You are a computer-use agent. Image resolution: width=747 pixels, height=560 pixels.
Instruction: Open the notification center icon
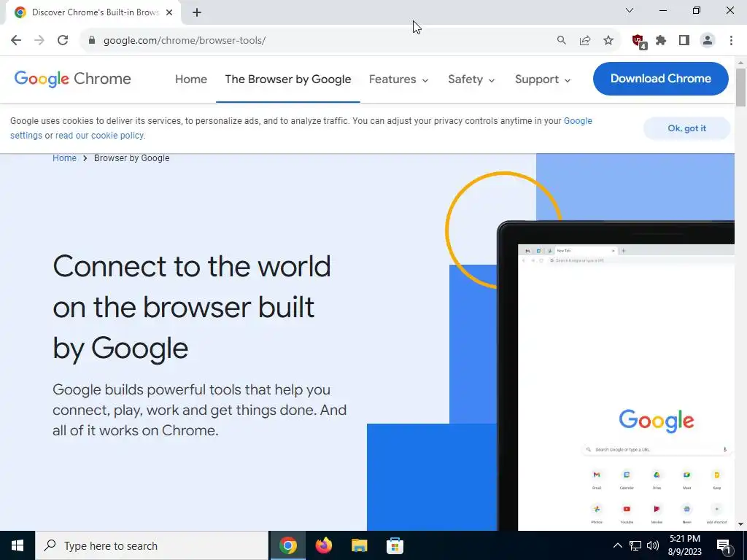724,545
